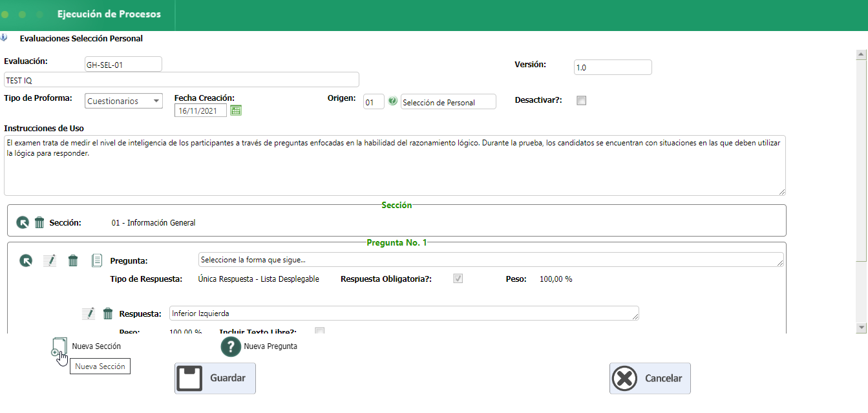Click the text 01 - Información General
Viewport: 868px width, 413px height.
tap(153, 223)
